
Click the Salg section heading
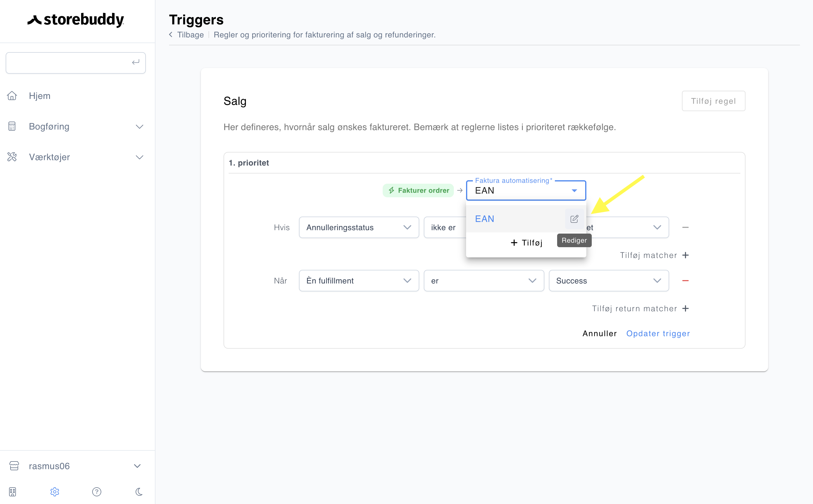[235, 101]
